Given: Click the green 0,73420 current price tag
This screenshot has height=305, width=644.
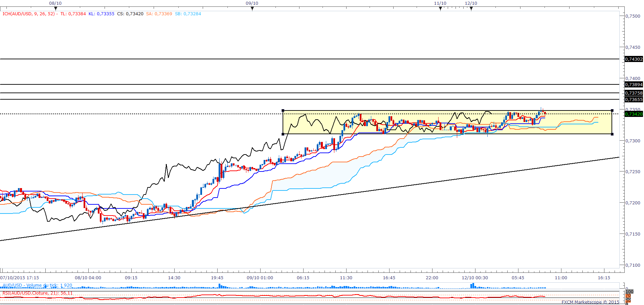Looking at the screenshot, I should (x=634, y=114).
